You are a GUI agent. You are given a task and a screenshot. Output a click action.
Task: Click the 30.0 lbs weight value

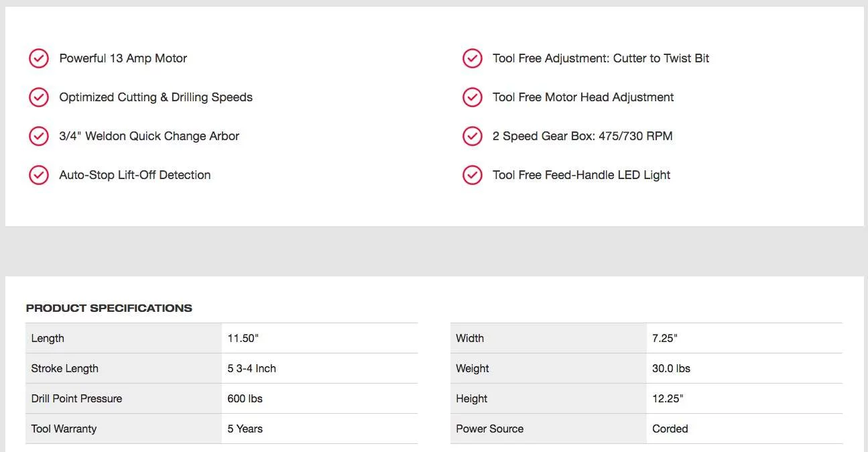671,369
